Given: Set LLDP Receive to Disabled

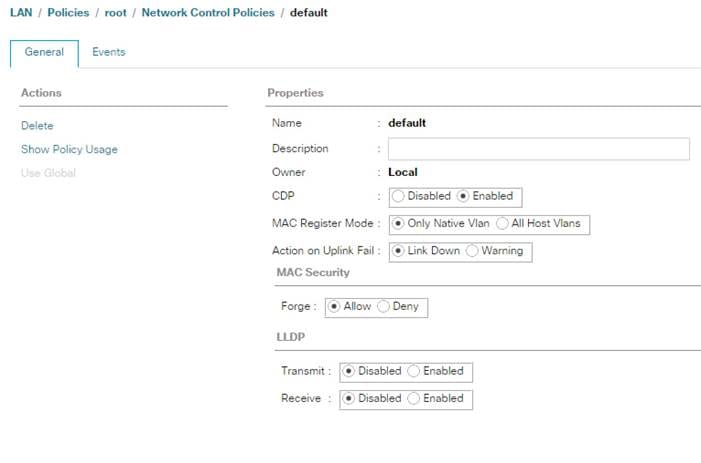Looking at the screenshot, I should coord(349,398).
